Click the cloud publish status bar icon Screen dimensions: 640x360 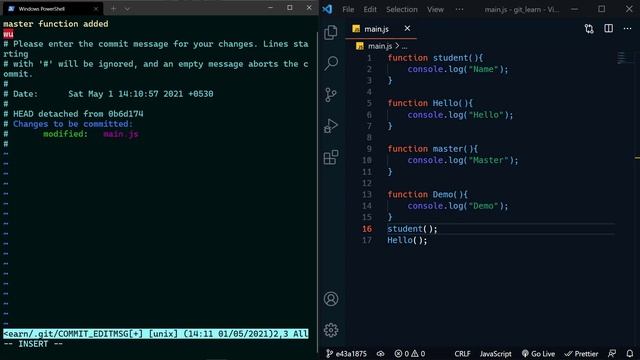(380, 354)
